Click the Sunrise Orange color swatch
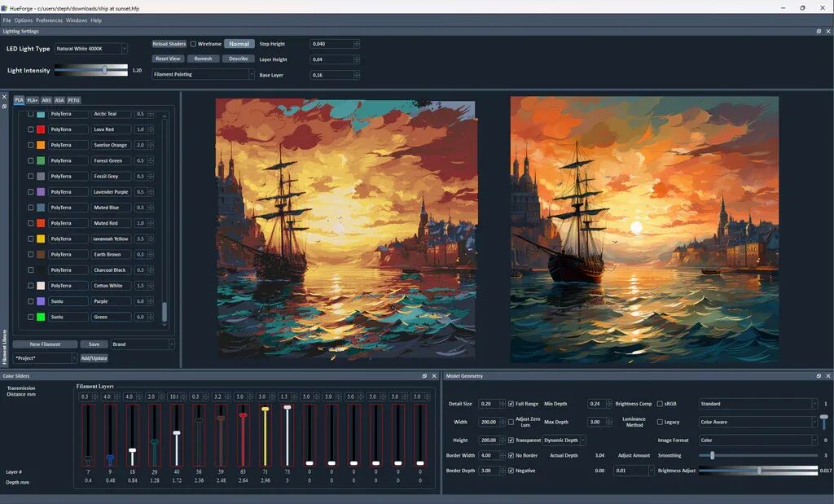The width and height of the screenshot is (834, 504). [41, 145]
